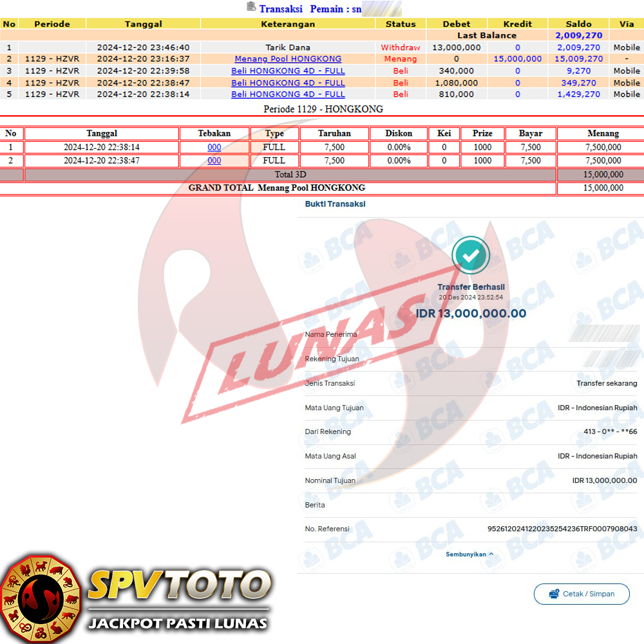Image resolution: width=644 pixels, height=644 pixels.
Task: Open Beli HONGKONG 4D link from 22:38:47
Action: pyautogui.click(x=288, y=82)
